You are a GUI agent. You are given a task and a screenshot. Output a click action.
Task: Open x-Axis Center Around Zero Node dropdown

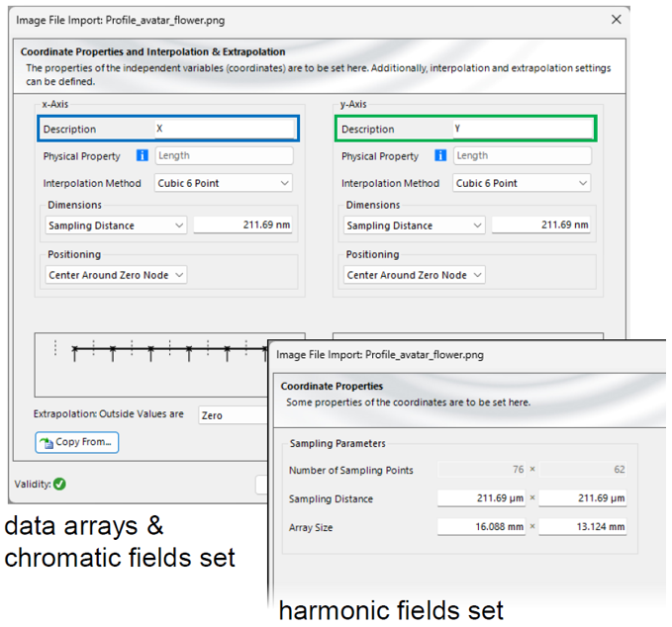coord(116,275)
